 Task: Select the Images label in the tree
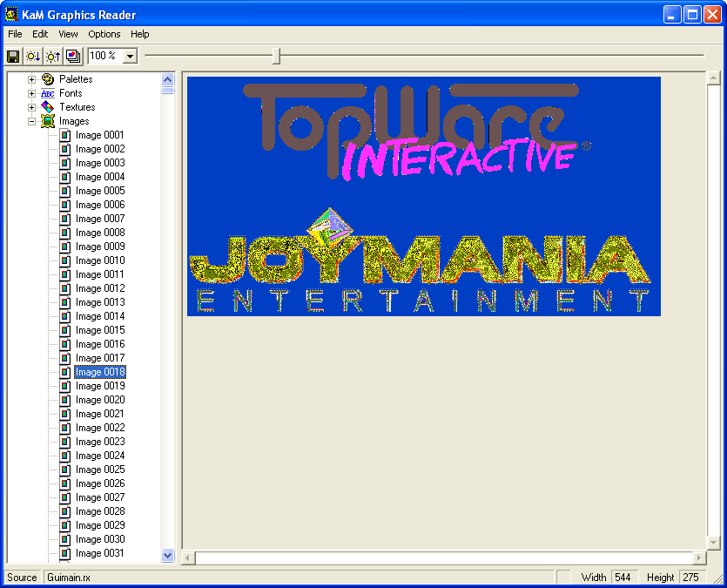[x=74, y=121]
